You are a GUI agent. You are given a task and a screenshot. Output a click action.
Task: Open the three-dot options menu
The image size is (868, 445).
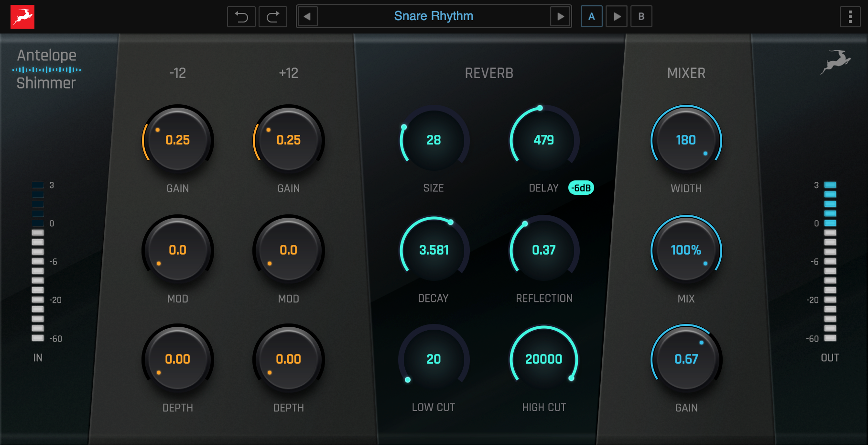[850, 17]
